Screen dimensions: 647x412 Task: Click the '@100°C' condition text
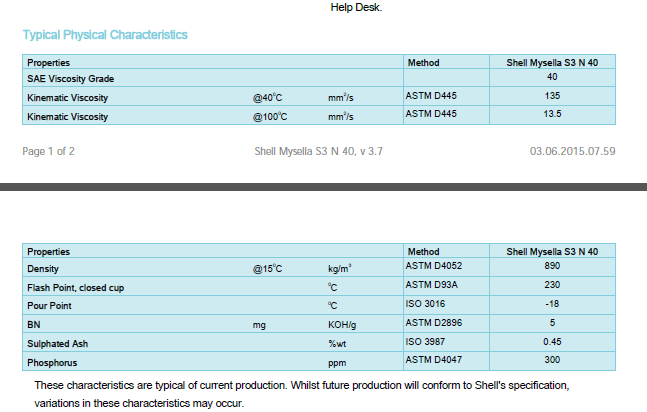[x=270, y=117]
